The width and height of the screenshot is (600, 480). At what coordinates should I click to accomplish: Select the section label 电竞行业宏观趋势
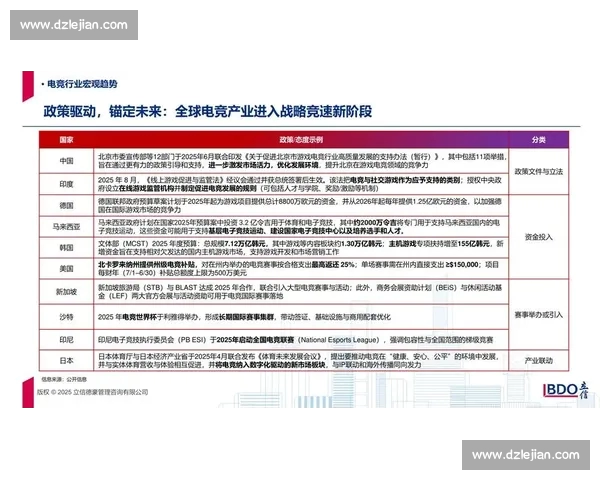tap(82, 84)
